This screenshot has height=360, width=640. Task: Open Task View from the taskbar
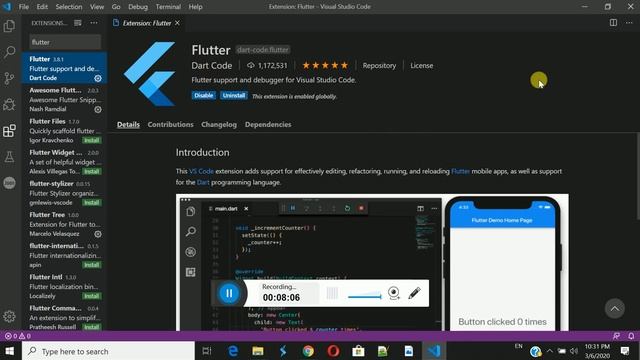pos(207,351)
